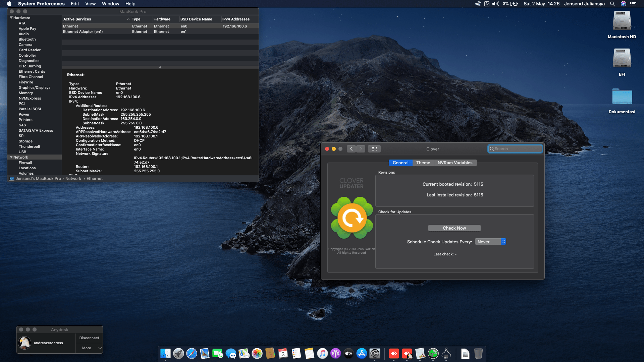
Task: Select the Dokumentasi folder on desktop
Action: tap(622, 101)
